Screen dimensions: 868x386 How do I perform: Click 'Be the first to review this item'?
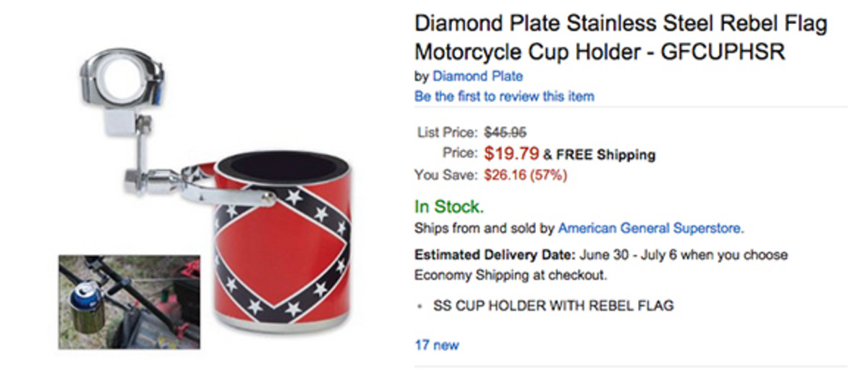[x=504, y=96]
